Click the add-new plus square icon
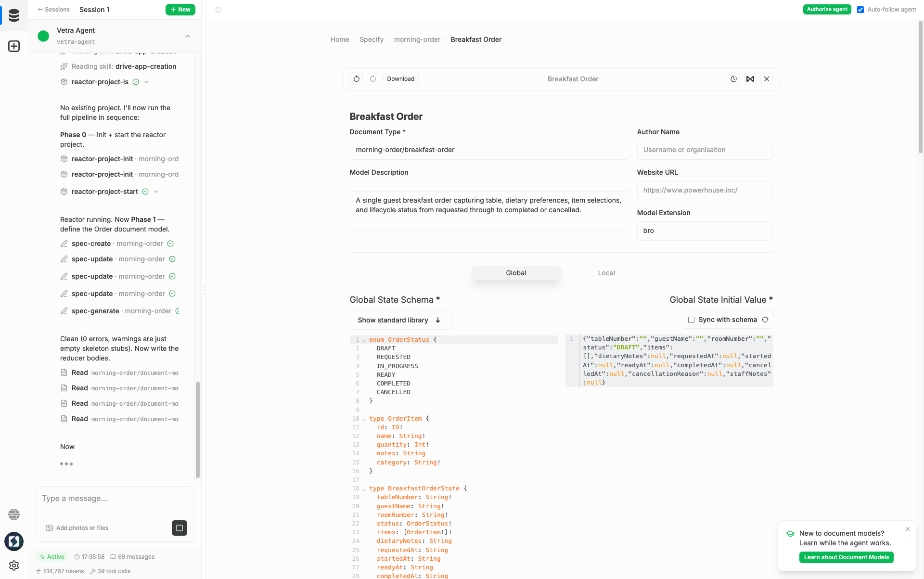The width and height of the screenshot is (924, 579). coord(14,46)
